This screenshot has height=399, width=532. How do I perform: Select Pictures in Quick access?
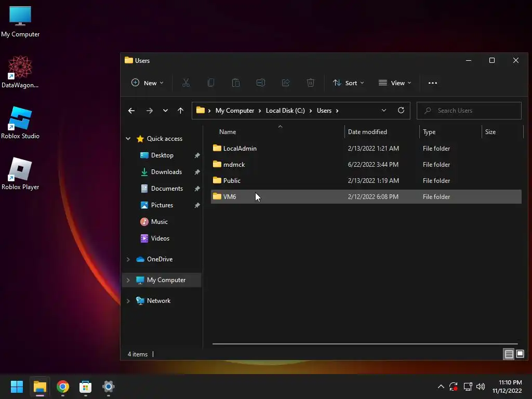pos(162,205)
